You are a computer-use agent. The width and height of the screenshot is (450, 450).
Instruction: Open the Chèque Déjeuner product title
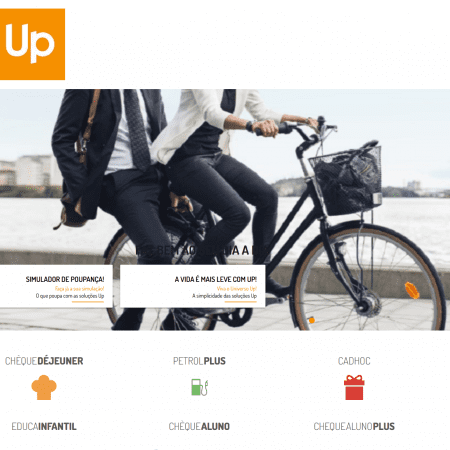pos(44,361)
